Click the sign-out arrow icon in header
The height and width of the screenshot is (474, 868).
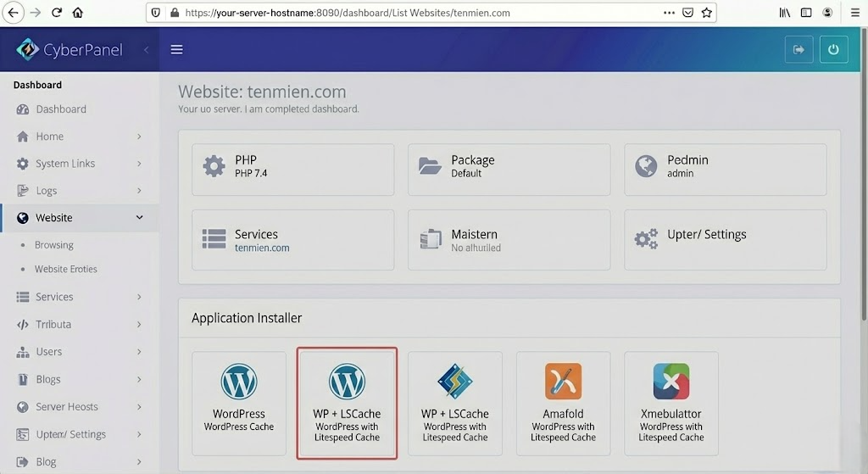pyautogui.click(x=798, y=50)
